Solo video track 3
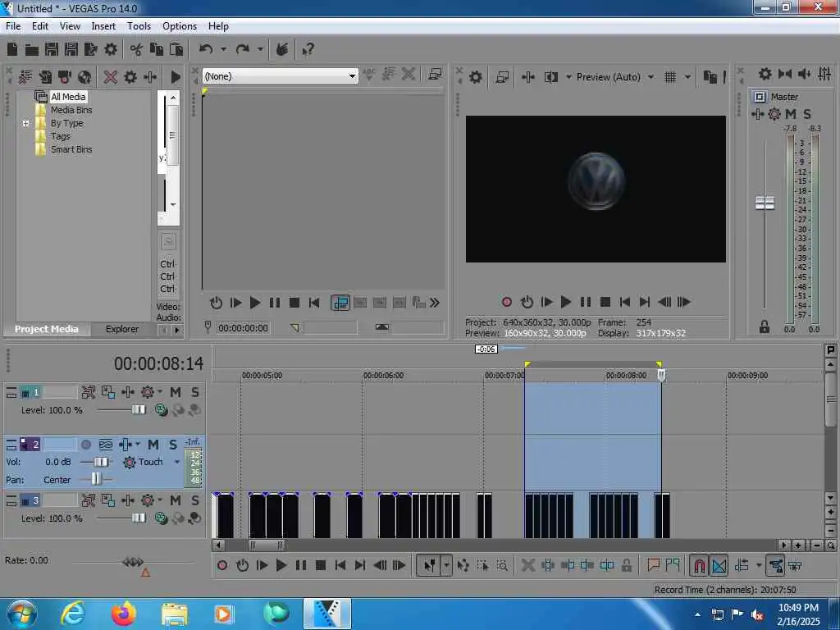This screenshot has width=840, height=630. (x=195, y=501)
